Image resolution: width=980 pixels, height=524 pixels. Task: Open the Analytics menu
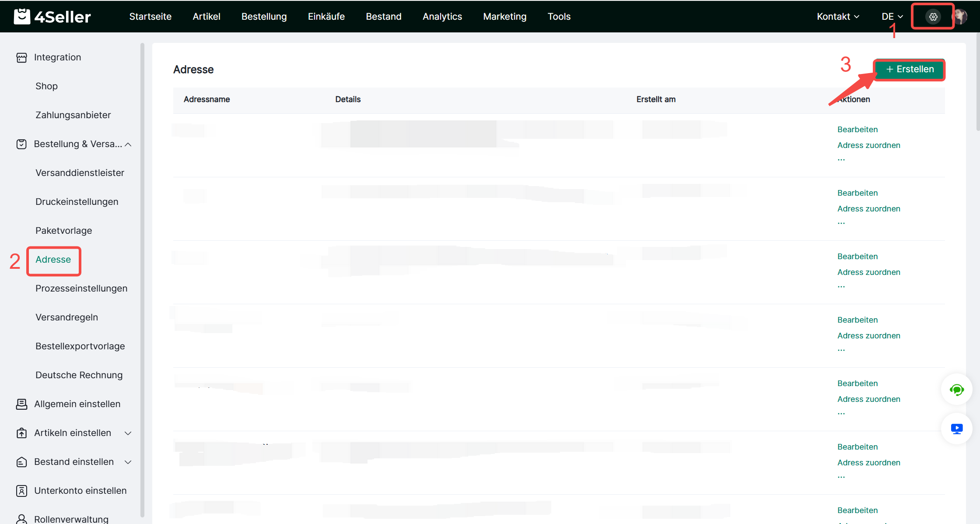pos(442,17)
